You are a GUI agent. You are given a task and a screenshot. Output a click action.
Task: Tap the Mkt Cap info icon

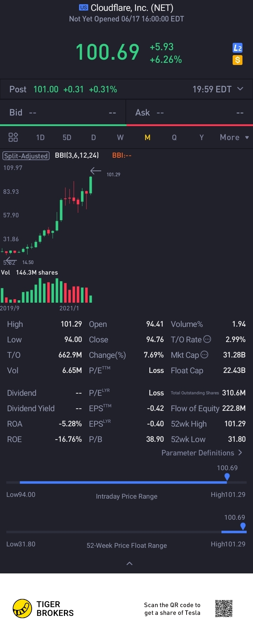click(204, 355)
